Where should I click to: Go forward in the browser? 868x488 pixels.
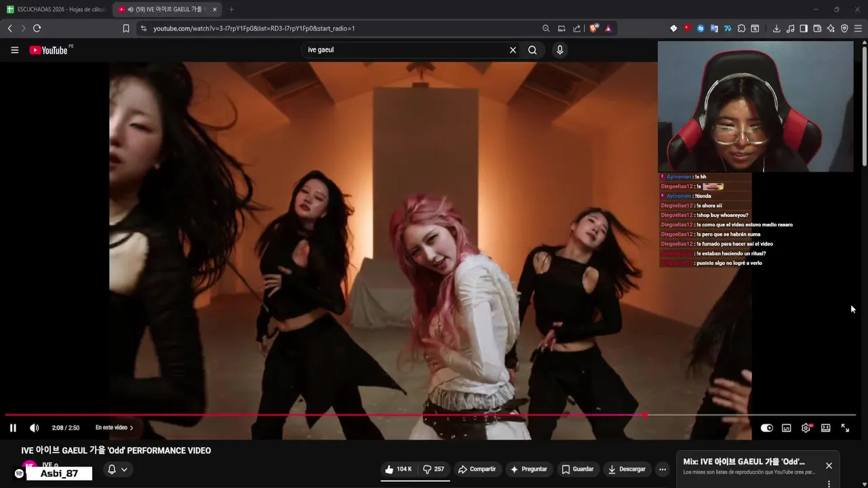23,28
